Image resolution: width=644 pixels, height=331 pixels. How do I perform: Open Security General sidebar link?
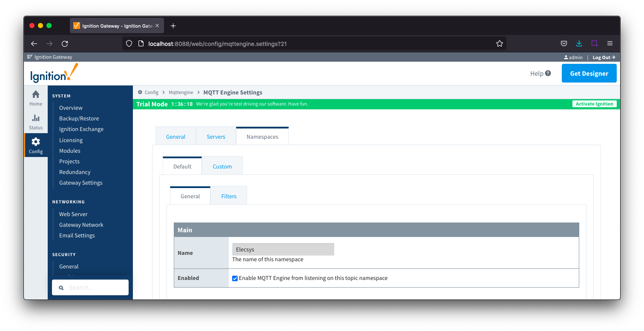[69, 266]
